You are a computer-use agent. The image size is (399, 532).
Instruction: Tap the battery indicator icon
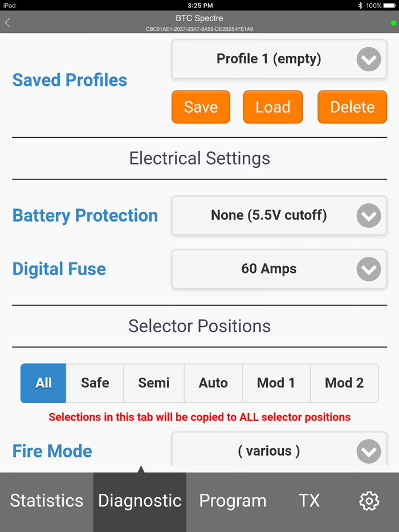coord(390,5)
